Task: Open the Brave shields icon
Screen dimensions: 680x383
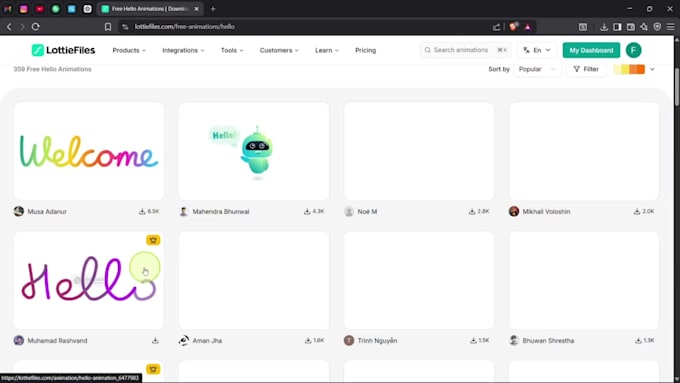Action: (513, 26)
